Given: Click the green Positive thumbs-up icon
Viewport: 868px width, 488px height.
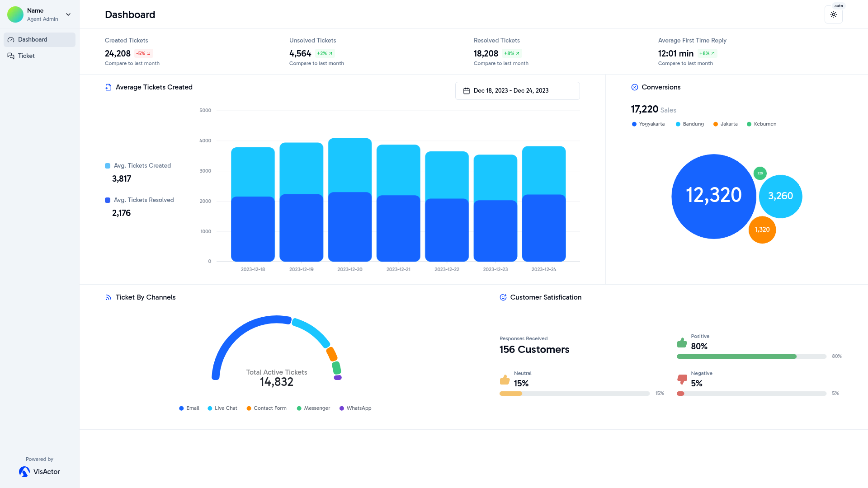Looking at the screenshot, I should 682,343.
